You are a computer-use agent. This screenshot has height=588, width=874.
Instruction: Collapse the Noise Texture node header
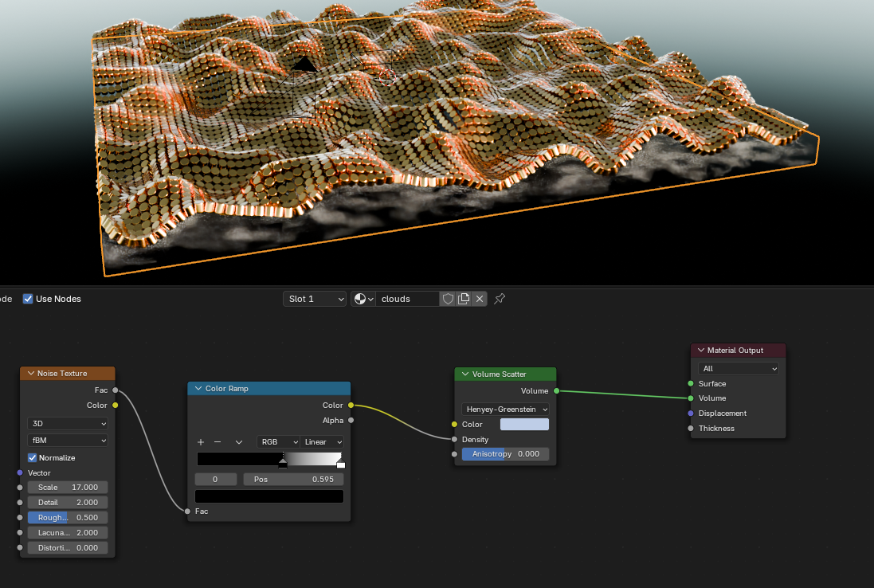tap(30, 372)
